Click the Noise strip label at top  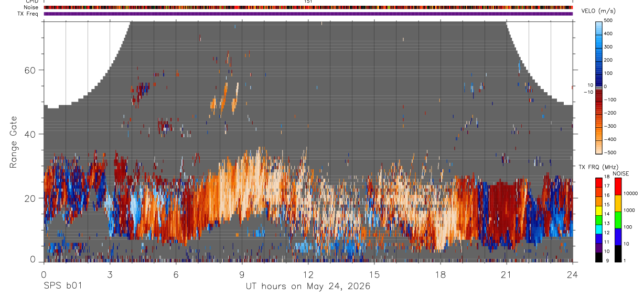[x=31, y=7]
